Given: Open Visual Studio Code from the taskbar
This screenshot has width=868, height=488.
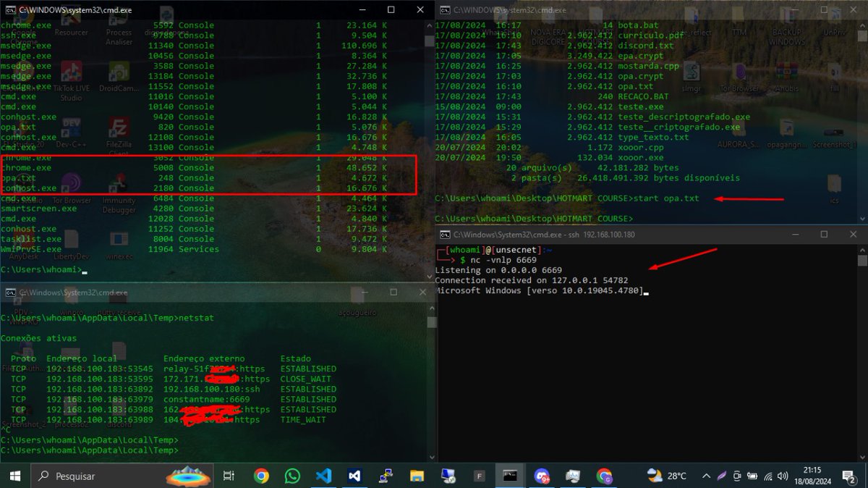Looking at the screenshot, I should click(x=323, y=476).
